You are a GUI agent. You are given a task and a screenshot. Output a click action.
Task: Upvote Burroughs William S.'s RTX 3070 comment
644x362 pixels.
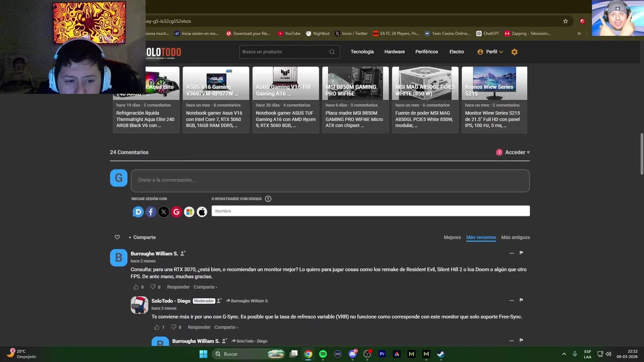(x=136, y=287)
